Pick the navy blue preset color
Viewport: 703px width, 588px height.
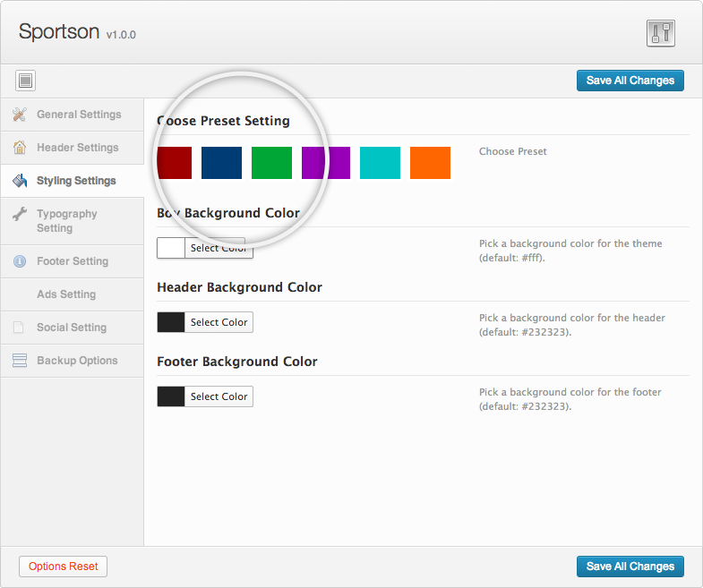coord(221,163)
